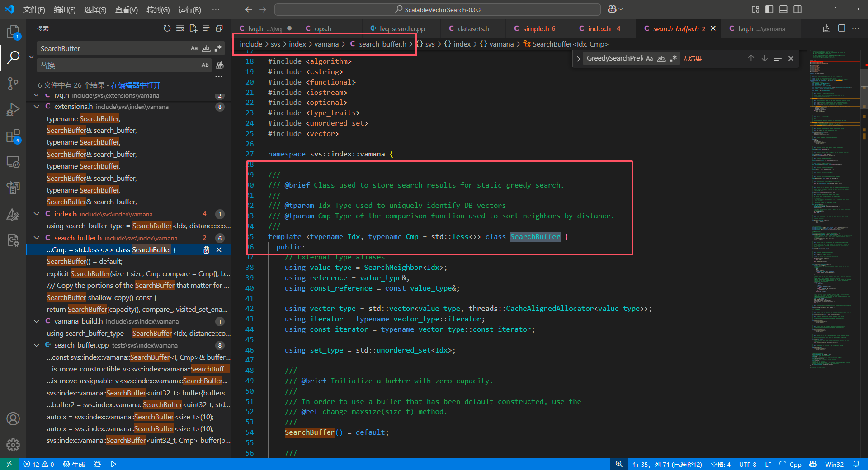
Task: Toggle Match Case in the search box
Action: click(x=194, y=48)
